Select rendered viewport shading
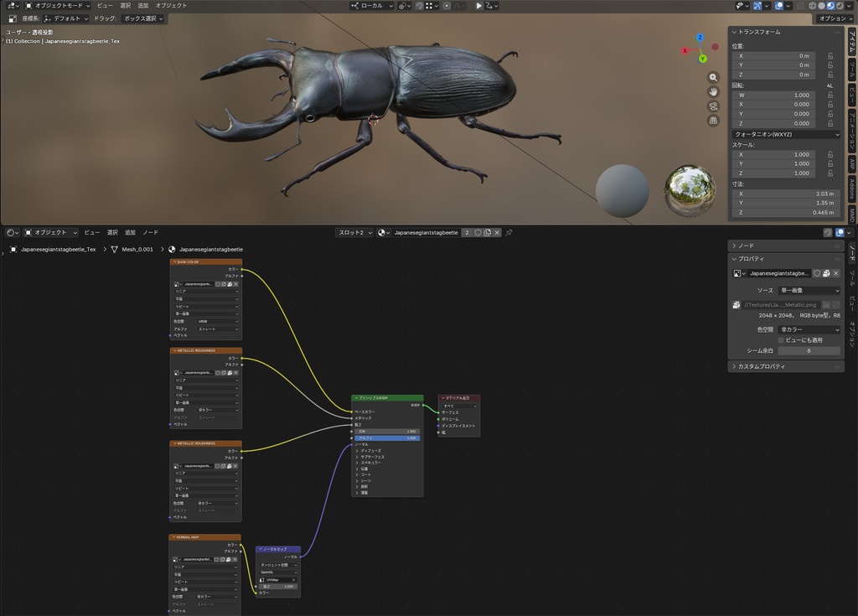 (x=840, y=6)
